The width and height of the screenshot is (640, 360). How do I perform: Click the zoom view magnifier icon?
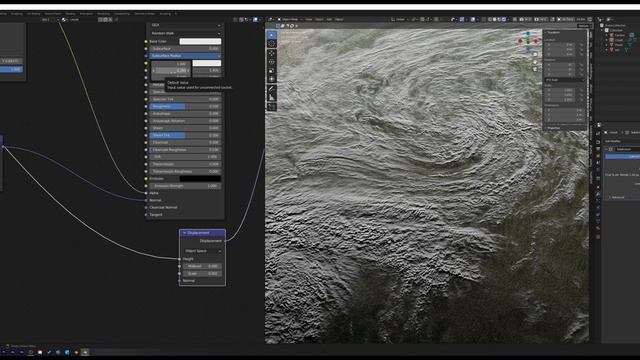point(535,55)
